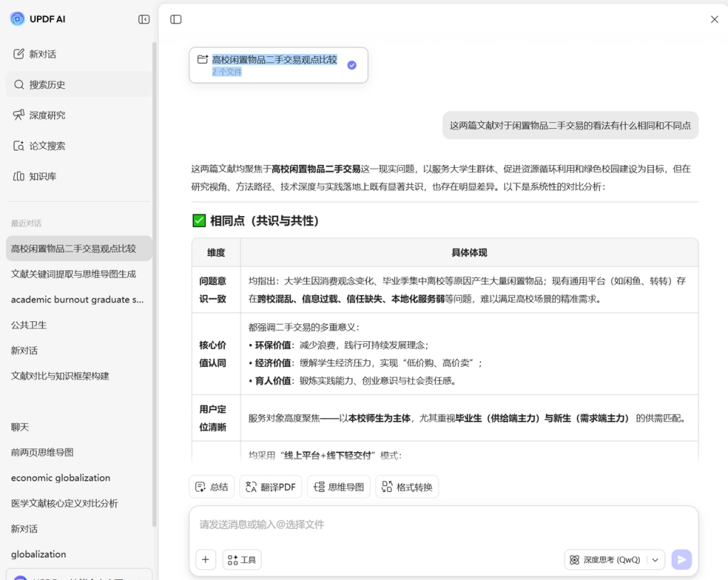Click the folder icon on the file card
Image resolution: width=728 pixels, height=580 pixels.
point(203,60)
